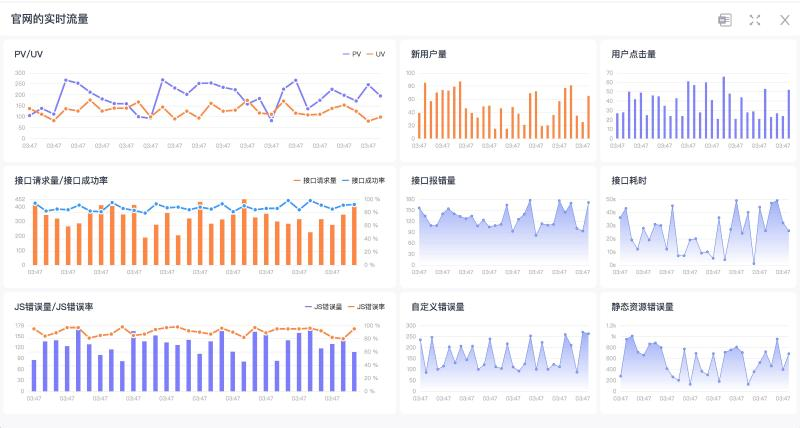Click the JS错误量/JS错误率 chart title

pyautogui.click(x=54, y=307)
